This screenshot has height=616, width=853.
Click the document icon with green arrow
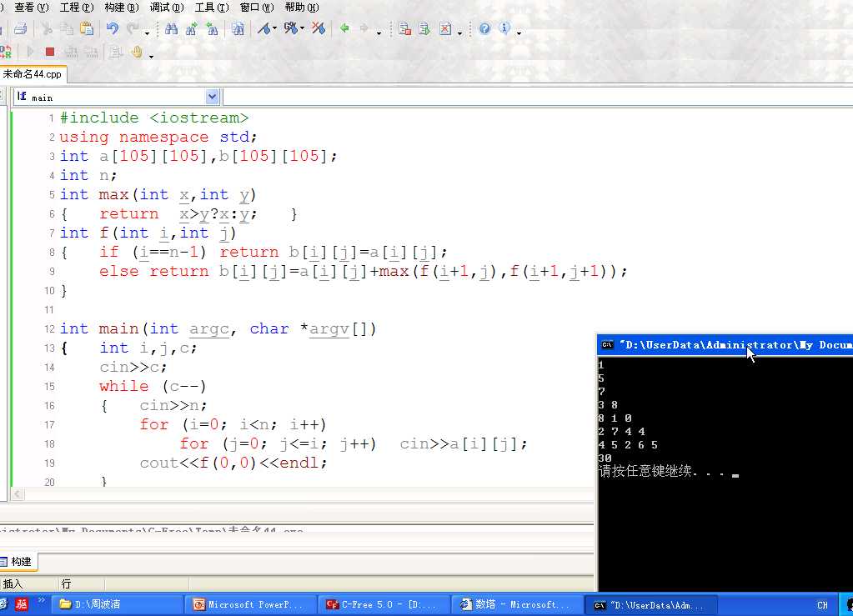[424, 28]
